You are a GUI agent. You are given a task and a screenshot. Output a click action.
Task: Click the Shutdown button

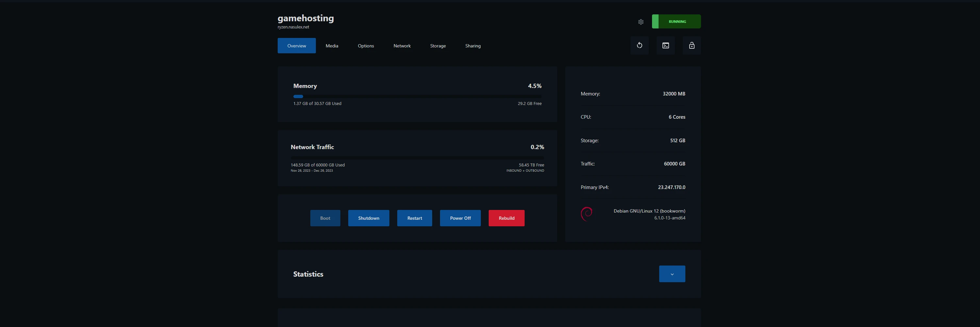point(368,218)
